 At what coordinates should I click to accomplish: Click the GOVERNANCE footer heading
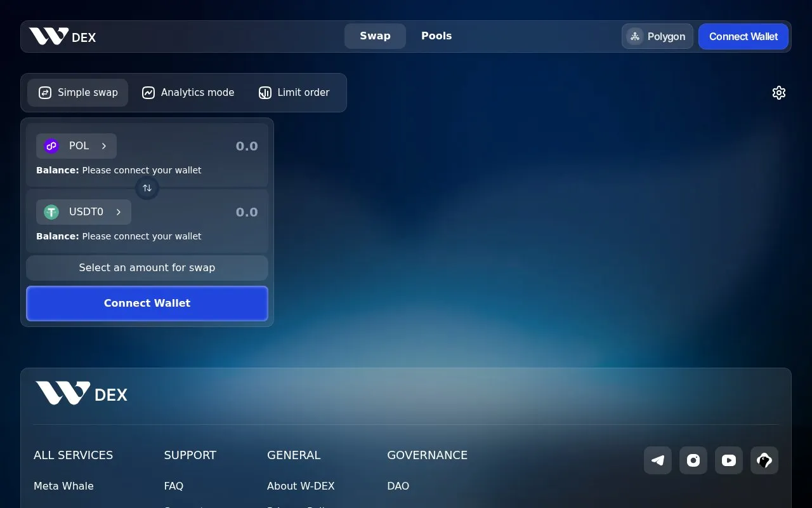coord(427,455)
